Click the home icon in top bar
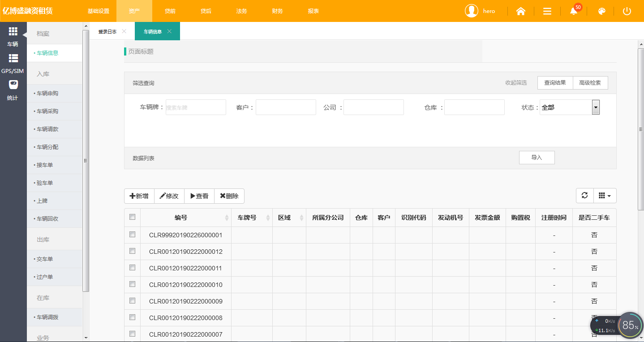 pyautogui.click(x=520, y=11)
